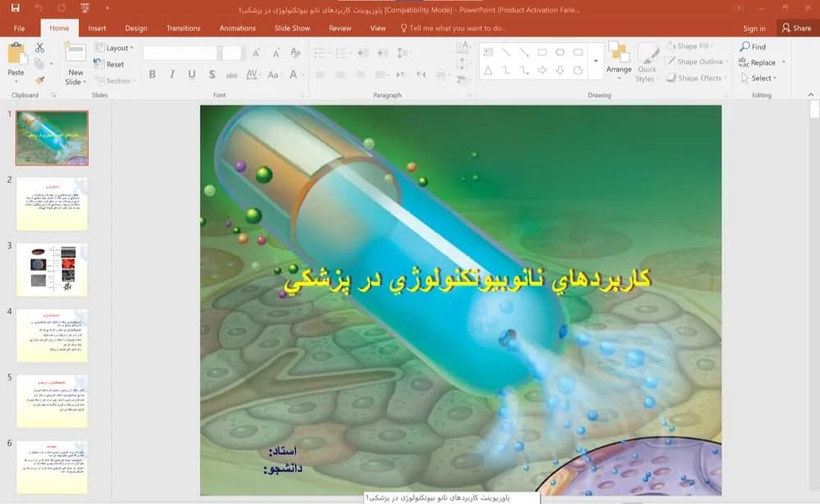Screen dimensions: 820x504
Task: Open the Shape Effects dropdown
Action: coord(696,78)
